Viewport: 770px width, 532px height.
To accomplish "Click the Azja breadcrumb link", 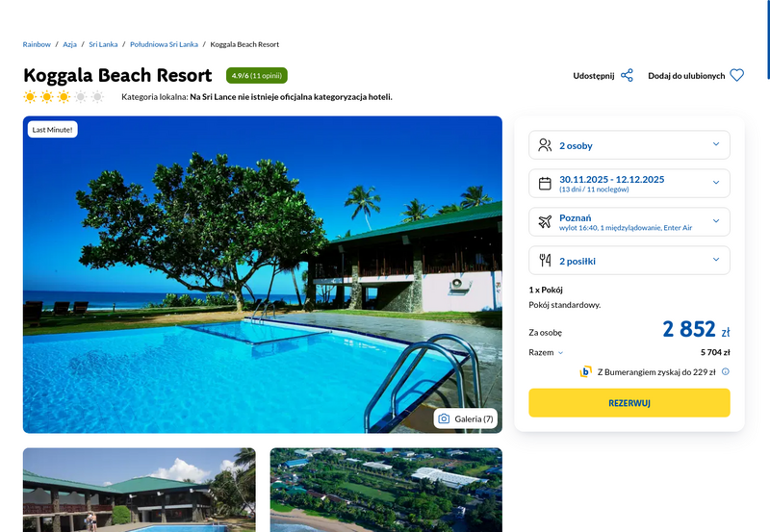I will [x=69, y=44].
